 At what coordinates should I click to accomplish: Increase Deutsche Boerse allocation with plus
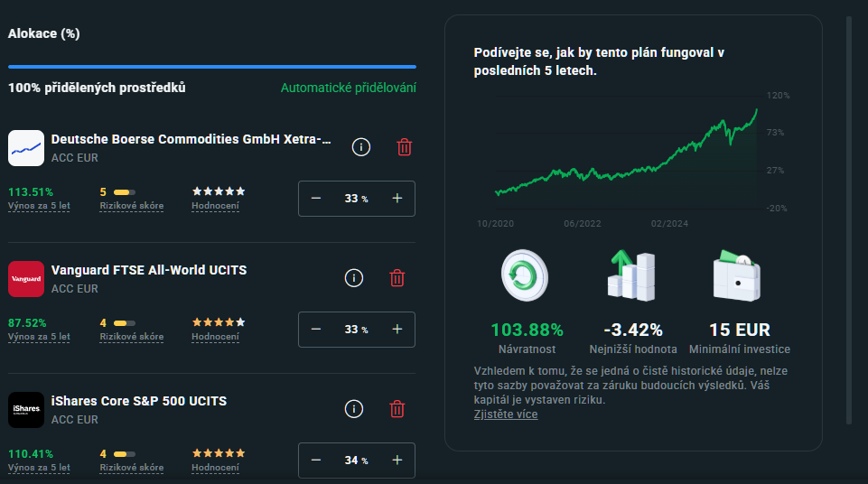click(397, 199)
